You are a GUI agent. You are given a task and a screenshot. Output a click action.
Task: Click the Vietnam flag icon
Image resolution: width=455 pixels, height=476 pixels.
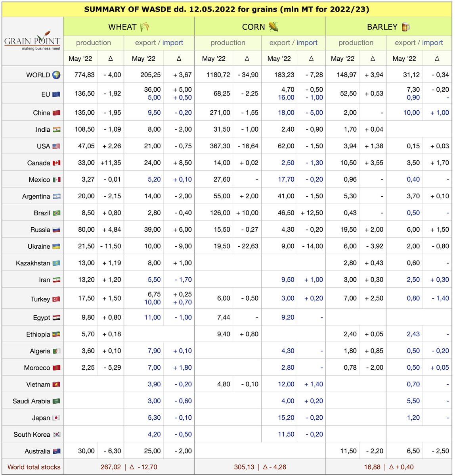pyautogui.click(x=56, y=384)
